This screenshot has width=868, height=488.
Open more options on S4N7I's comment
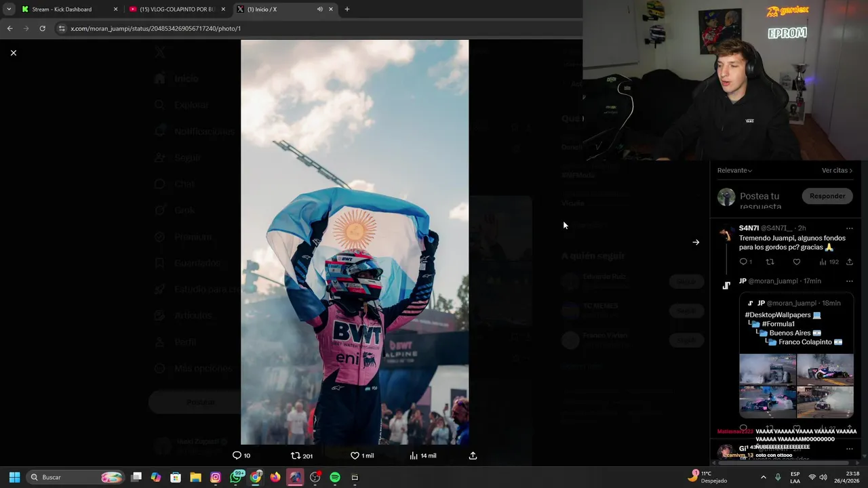click(x=849, y=228)
